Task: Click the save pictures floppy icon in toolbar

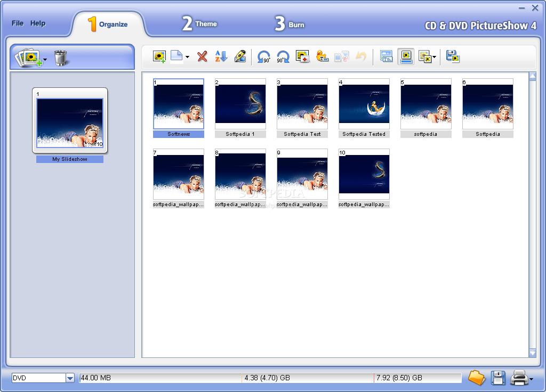Action: click(453, 56)
